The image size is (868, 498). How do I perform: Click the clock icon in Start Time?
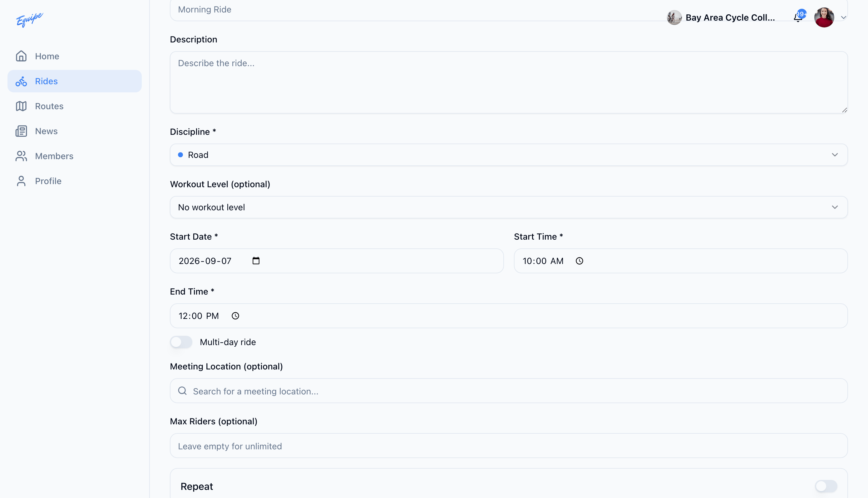click(x=579, y=261)
